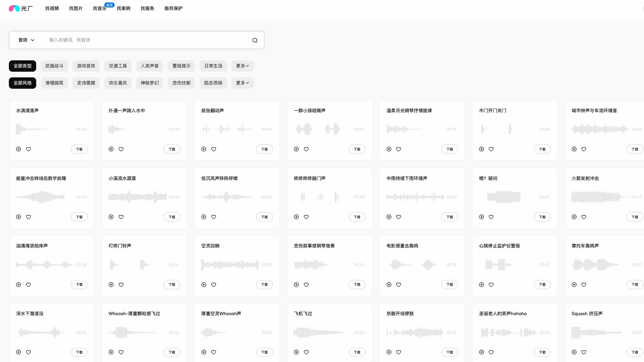Play the 水滴滴落声 sound
Image resolution: width=644 pixels, height=362 pixels.
click(18, 149)
